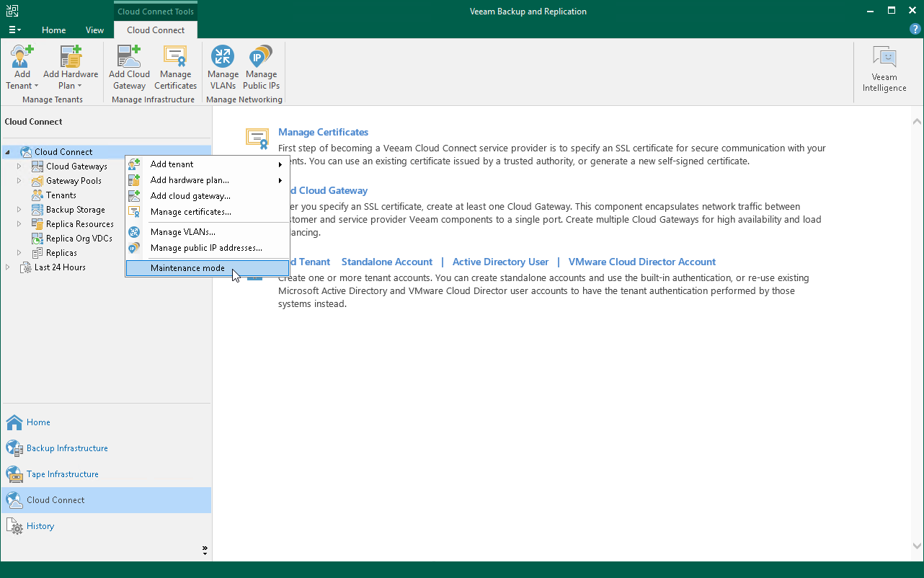
Task: Select Manage VLANs in context menu
Action: [208, 232]
